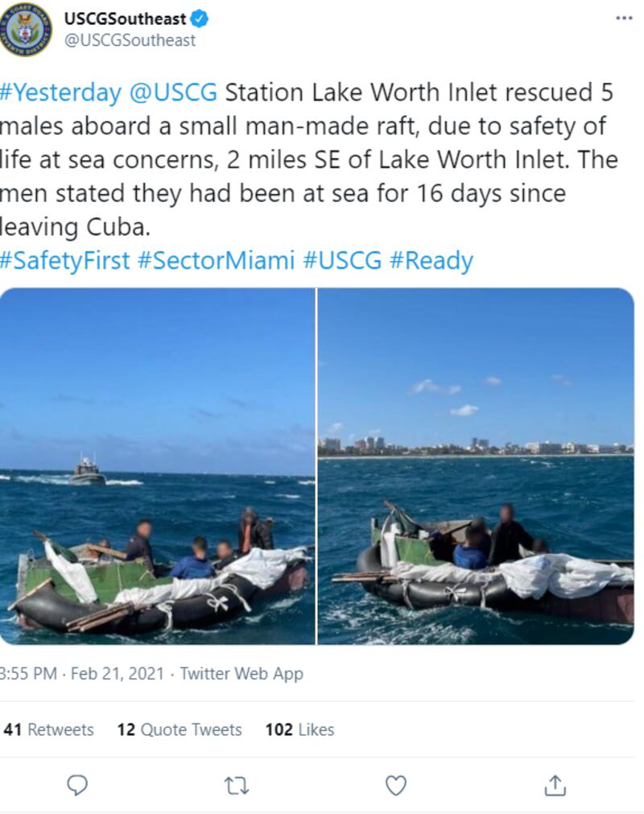Open the #SafetyFirst hashtag
This screenshot has width=644, height=814.
click(65, 260)
